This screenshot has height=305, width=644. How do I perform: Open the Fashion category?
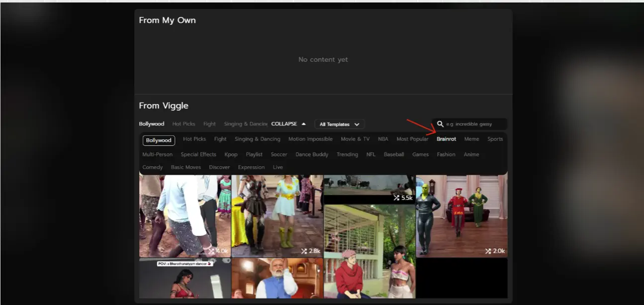(446, 154)
